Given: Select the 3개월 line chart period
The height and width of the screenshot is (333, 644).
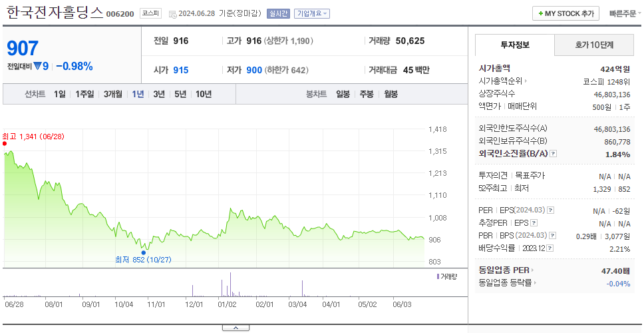Looking at the screenshot, I should pos(113,94).
